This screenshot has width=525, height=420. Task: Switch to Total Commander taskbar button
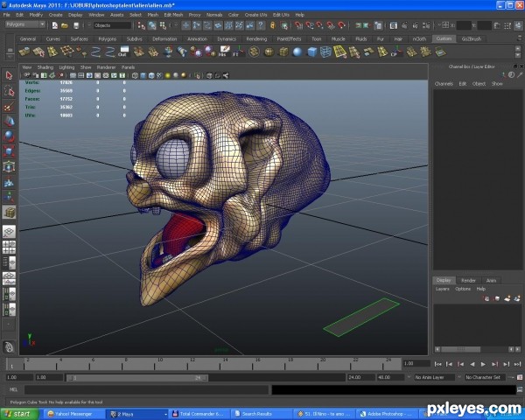(199, 414)
